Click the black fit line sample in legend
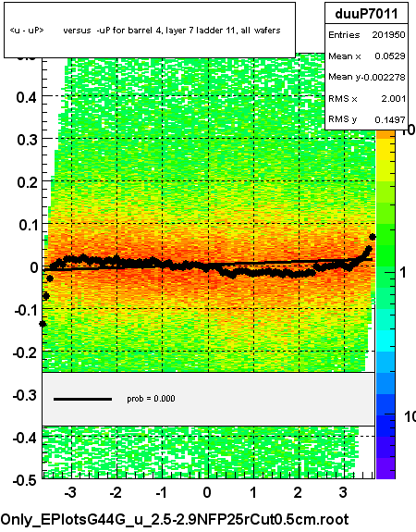The width and height of the screenshot is (416, 532). [x=82, y=399]
